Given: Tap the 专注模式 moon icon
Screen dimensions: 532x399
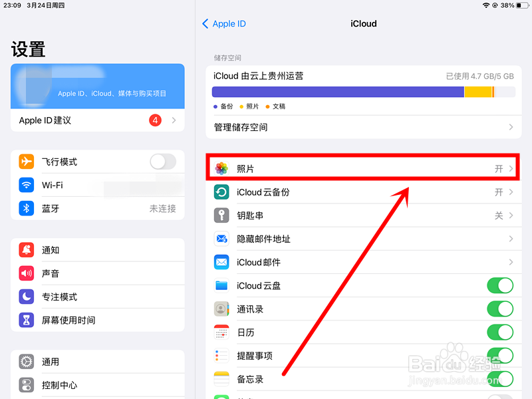Looking at the screenshot, I should pos(26,297).
